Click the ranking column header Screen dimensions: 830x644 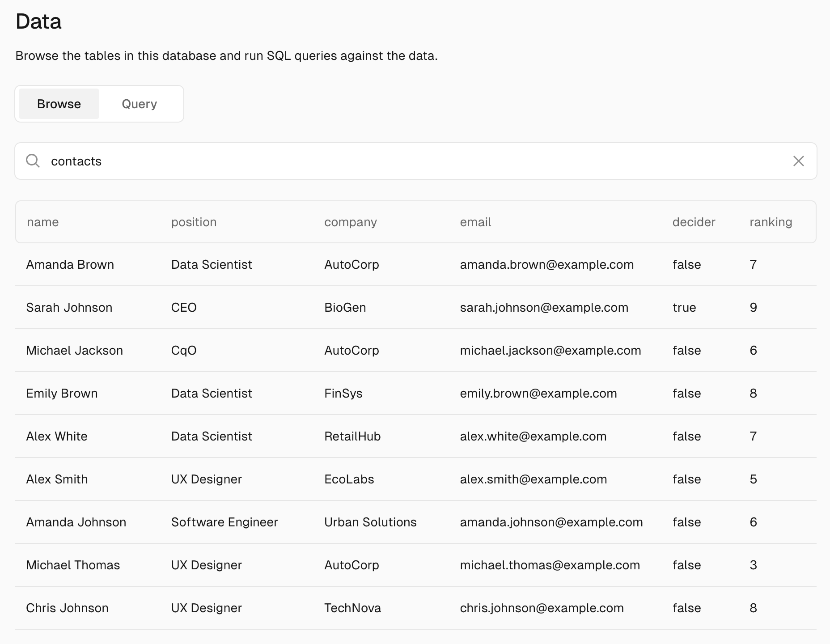tap(771, 222)
